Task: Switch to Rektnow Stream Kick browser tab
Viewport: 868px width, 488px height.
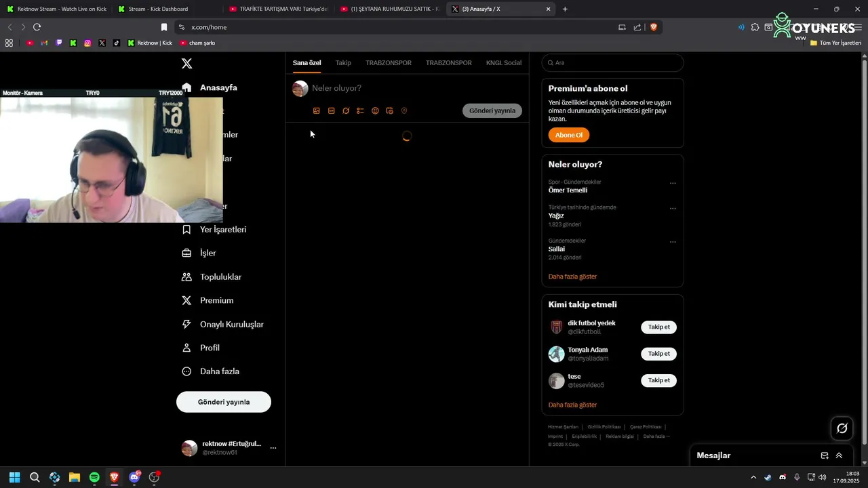Action: [56, 9]
